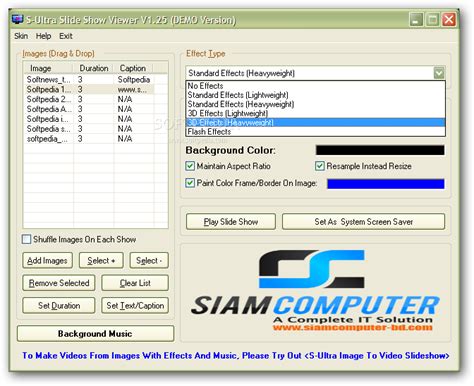474x386 pixels.
Task: Choose Standard Effects (Lightweight) option
Action: click(x=315, y=95)
